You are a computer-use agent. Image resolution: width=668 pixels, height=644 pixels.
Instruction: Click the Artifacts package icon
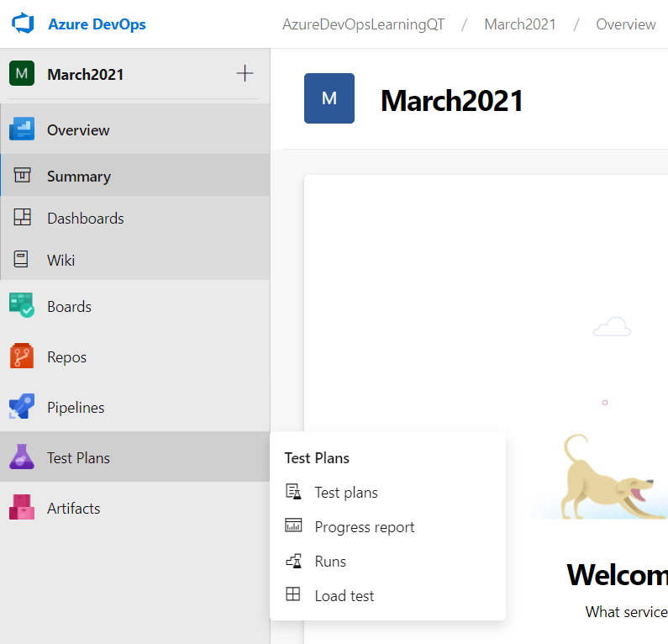(22, 507)
